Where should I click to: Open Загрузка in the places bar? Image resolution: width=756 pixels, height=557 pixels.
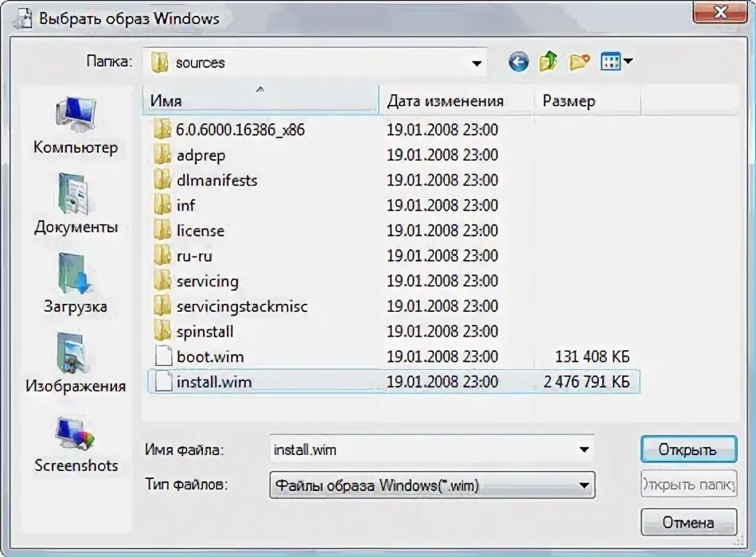(x=76, y=283)
